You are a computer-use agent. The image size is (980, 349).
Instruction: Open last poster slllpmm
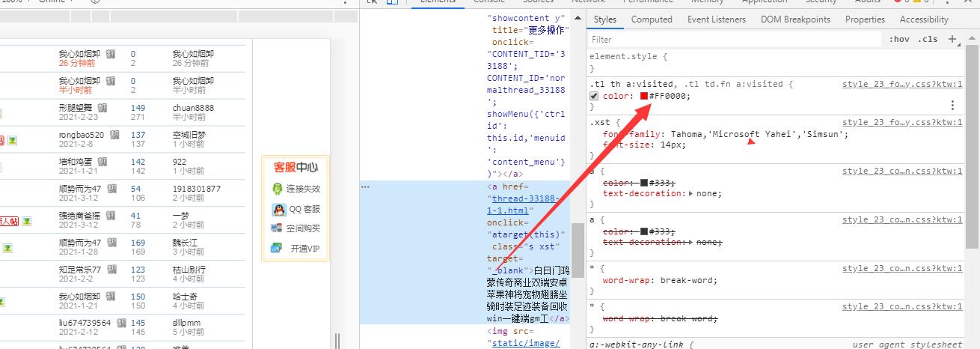tap(186, 323)
